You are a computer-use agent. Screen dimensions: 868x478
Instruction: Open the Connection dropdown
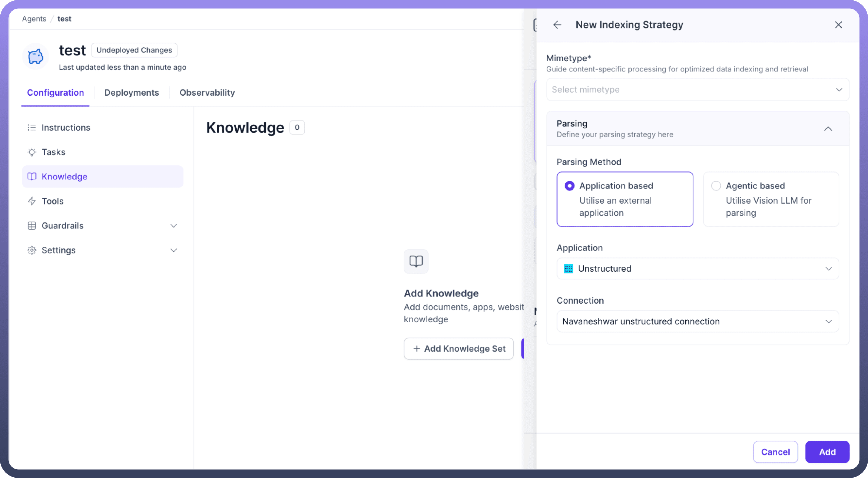tap(698, 322)
